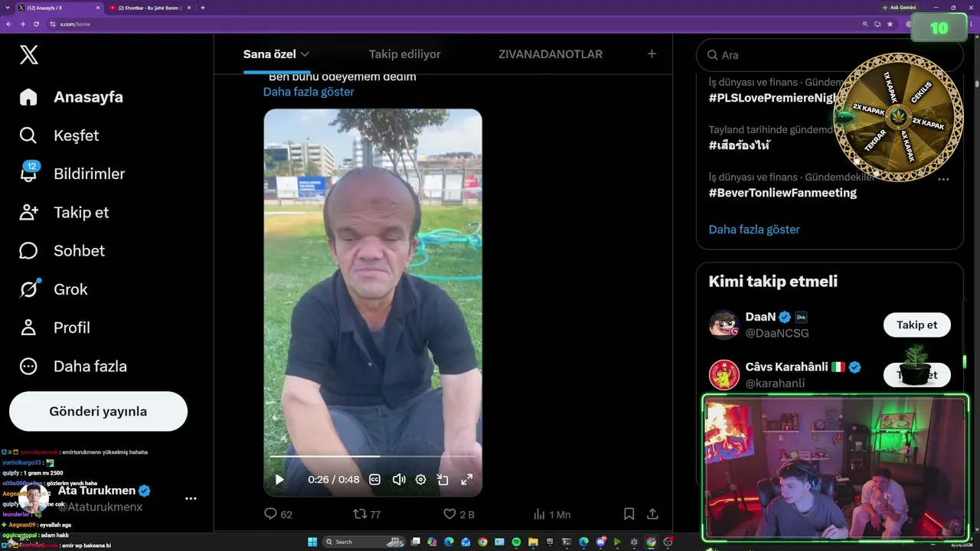
Task: Show more trends under Gündemdekiler
Action: coord(754,230)
